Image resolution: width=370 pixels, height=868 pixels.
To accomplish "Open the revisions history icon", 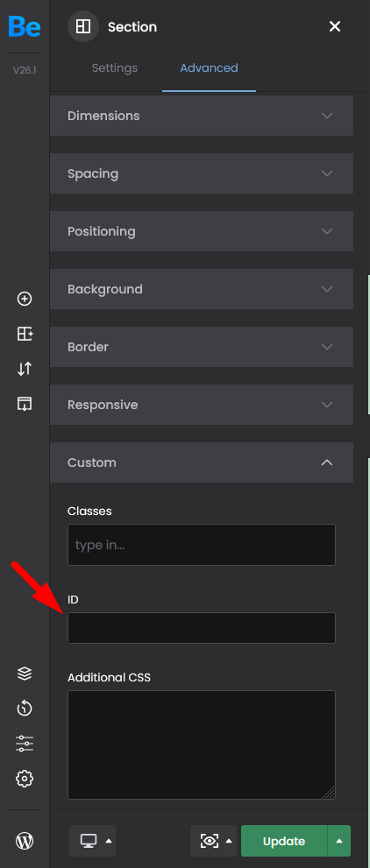I will coord(25,708).
